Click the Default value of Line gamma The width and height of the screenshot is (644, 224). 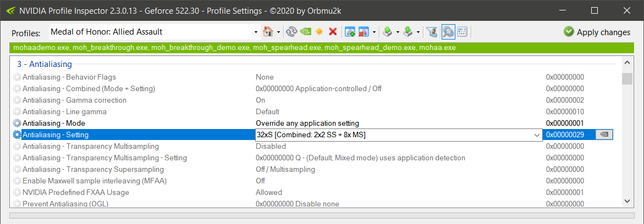click(267, 111)
